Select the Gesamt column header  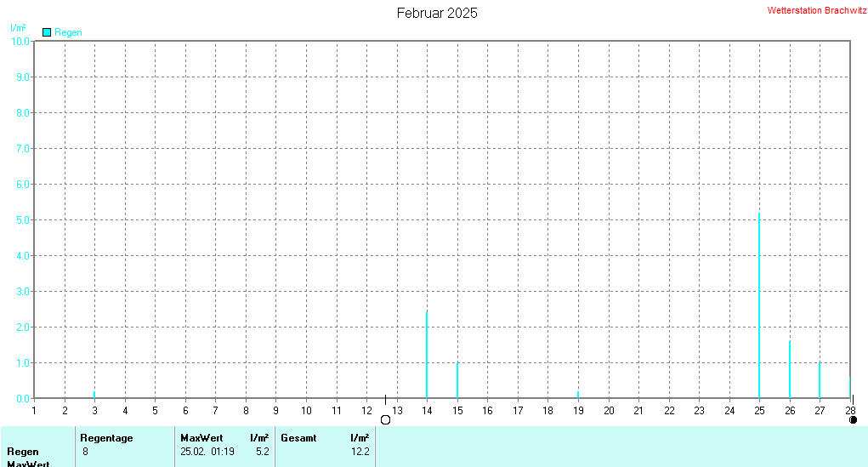[298, 438]
